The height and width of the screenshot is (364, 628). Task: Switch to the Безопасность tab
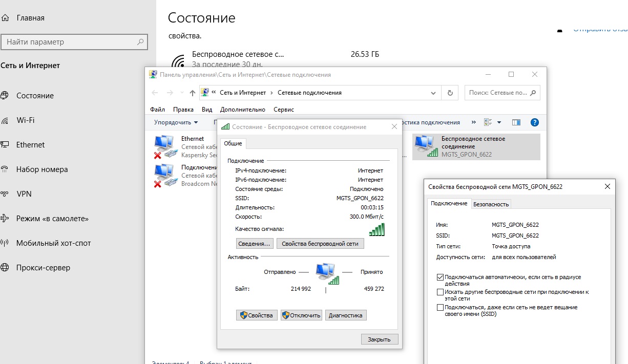491,203
